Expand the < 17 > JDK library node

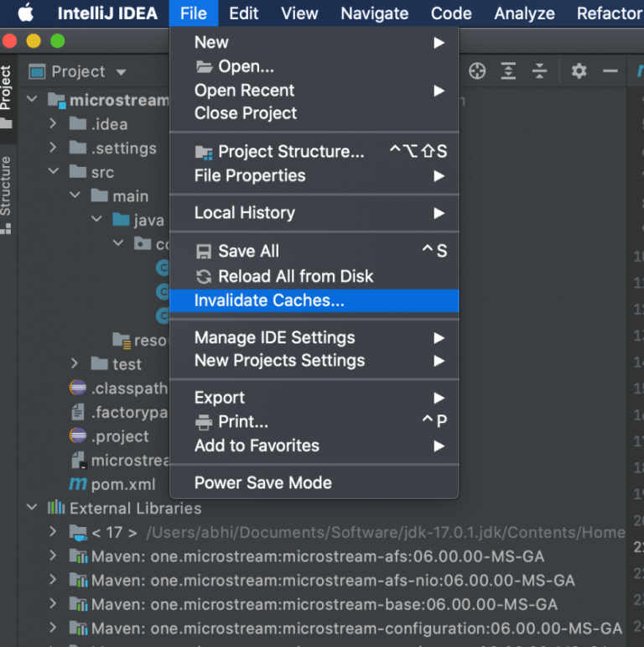(x=53, y=531)
